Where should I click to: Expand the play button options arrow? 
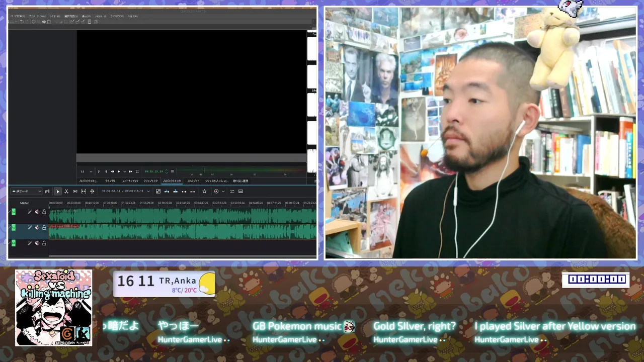click(125, 171)
